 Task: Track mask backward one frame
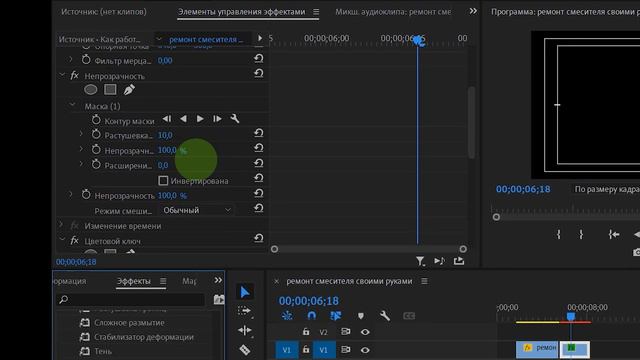tap(167, 119)
